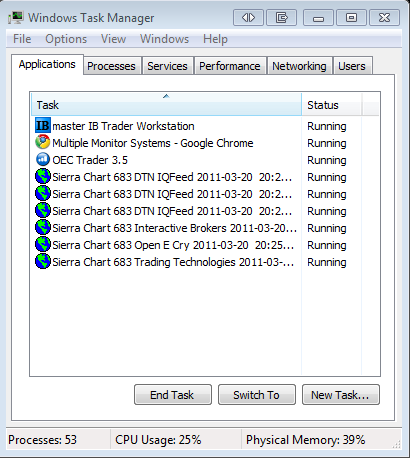The height and width of the screenshot is (458, 410).
Task: Open the File menu
Action: tap(22, 39)
